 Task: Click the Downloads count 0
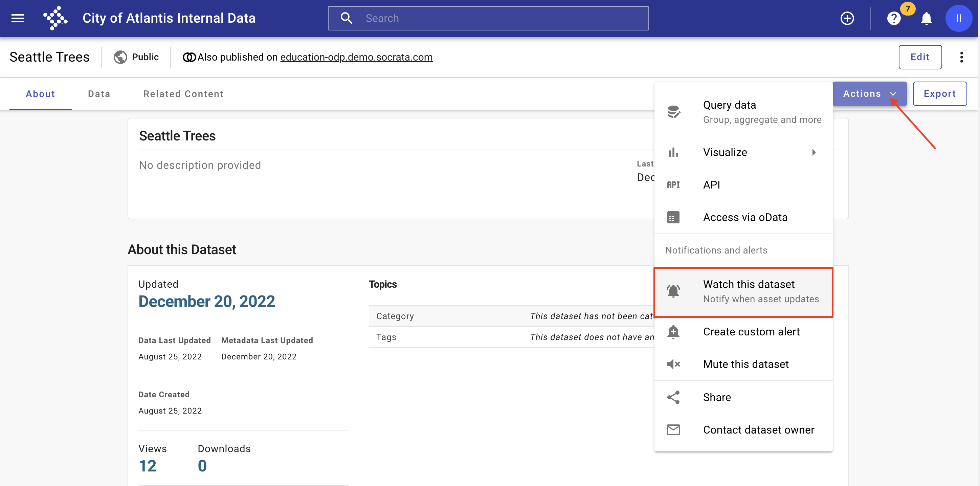pos(202,466)
